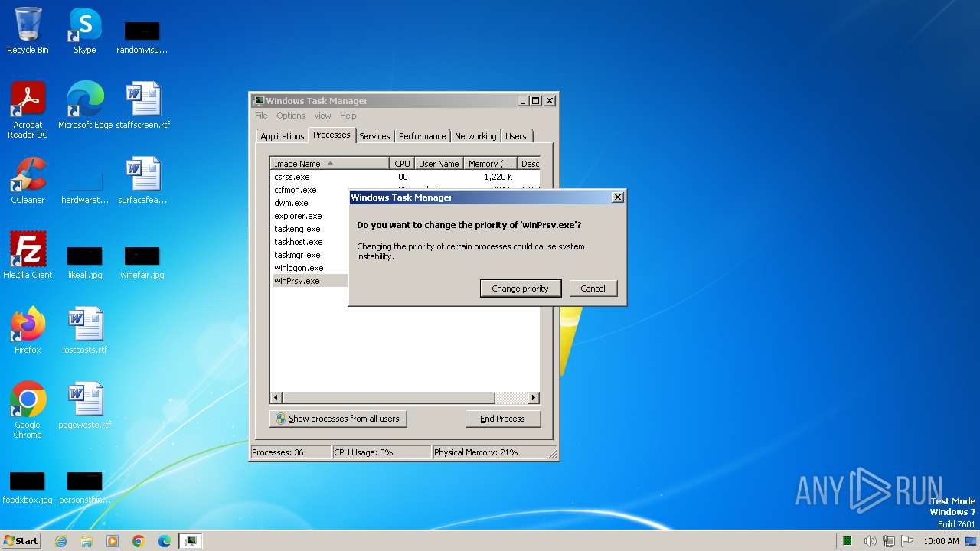Open the View menu in Task Manager
980x551 pixels.
[x=322, y=116]
